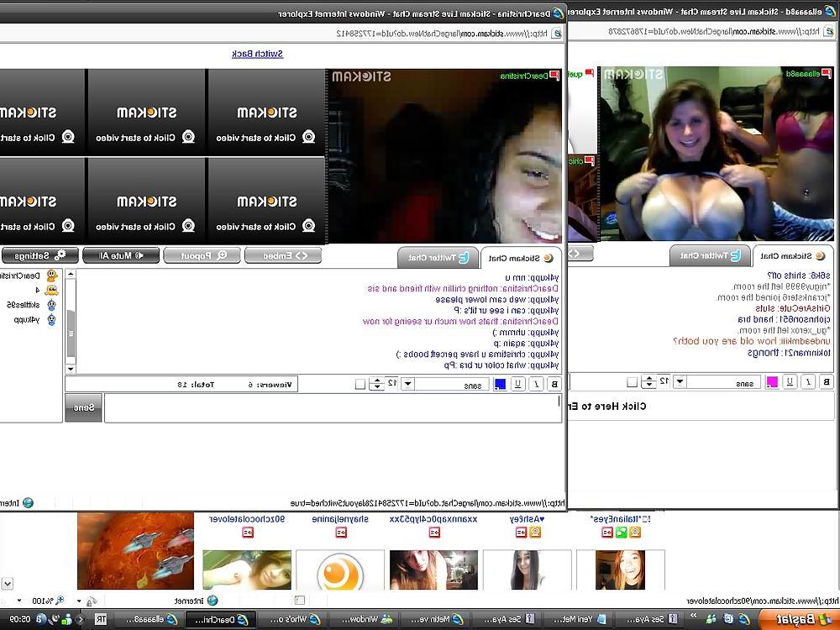The image size is (840, 630).
Task: Tick the checkbox beside DearChristina font size
Action: tap(360, 384)
